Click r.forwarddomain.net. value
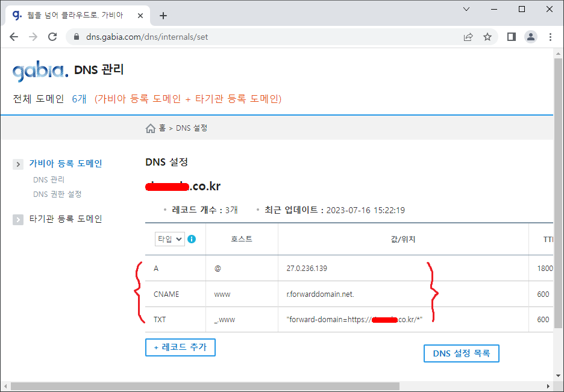 coord(320,294)
